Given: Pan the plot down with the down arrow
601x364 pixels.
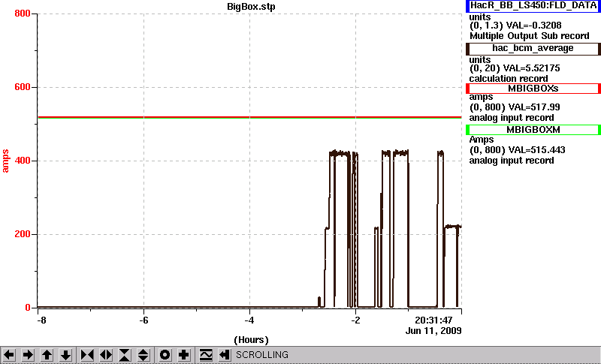Looking at the screenshot, I should click(66, 355).
